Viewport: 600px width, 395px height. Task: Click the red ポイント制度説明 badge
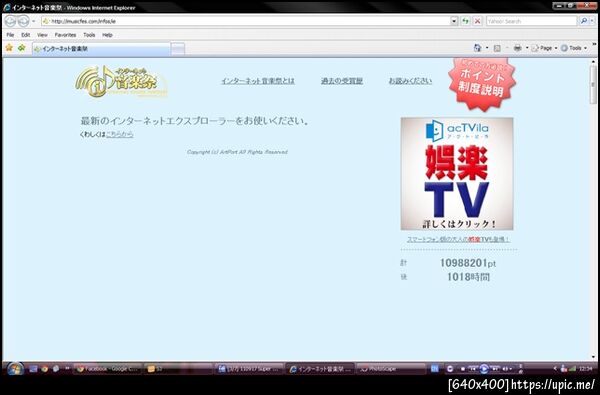[482, 83]
